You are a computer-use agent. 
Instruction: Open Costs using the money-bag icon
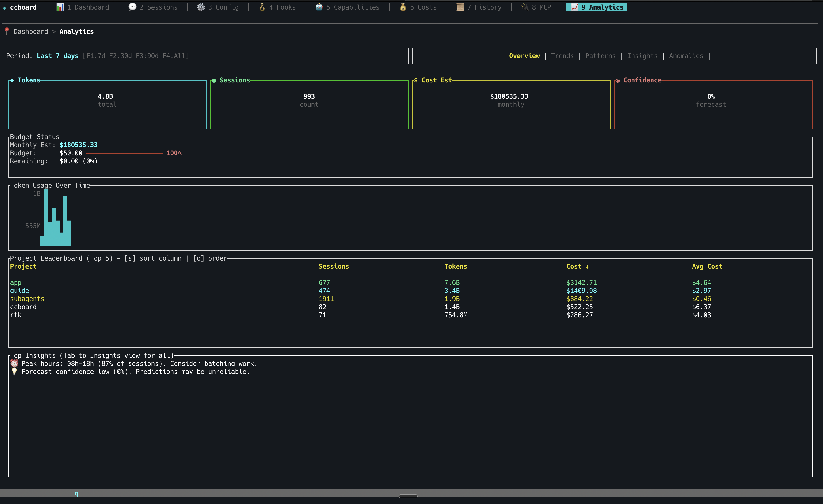point(403,7)
